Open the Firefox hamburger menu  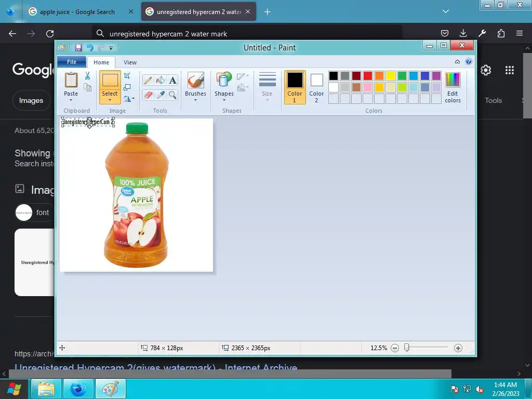(520, 33)
